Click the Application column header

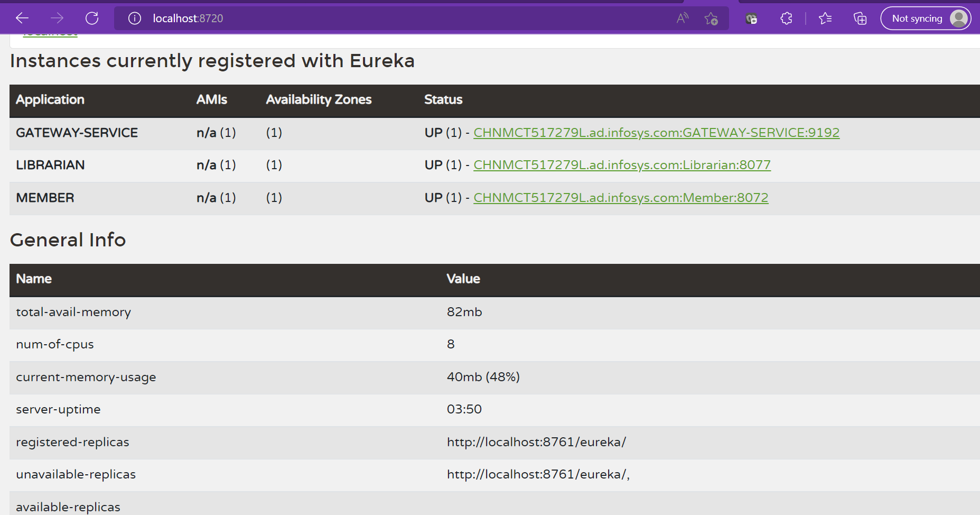point(50,100)
